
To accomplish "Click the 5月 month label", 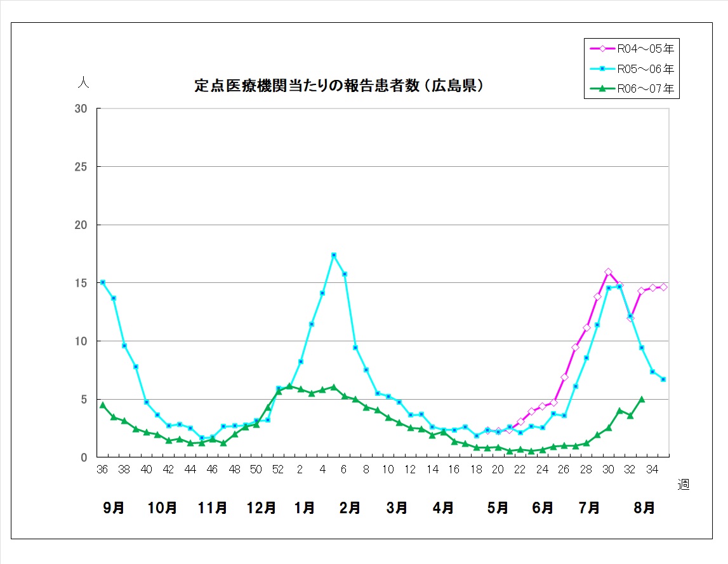I will pyautogui.click(x=497, y=508).
